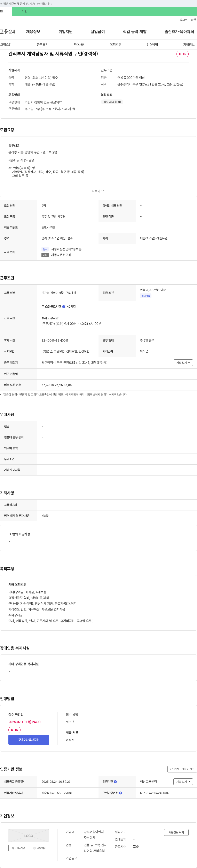Click the help icon beside 주 소정근로시간
This screenshot has height=868, width=197.
pyautogui.click(x=64, y=307)
